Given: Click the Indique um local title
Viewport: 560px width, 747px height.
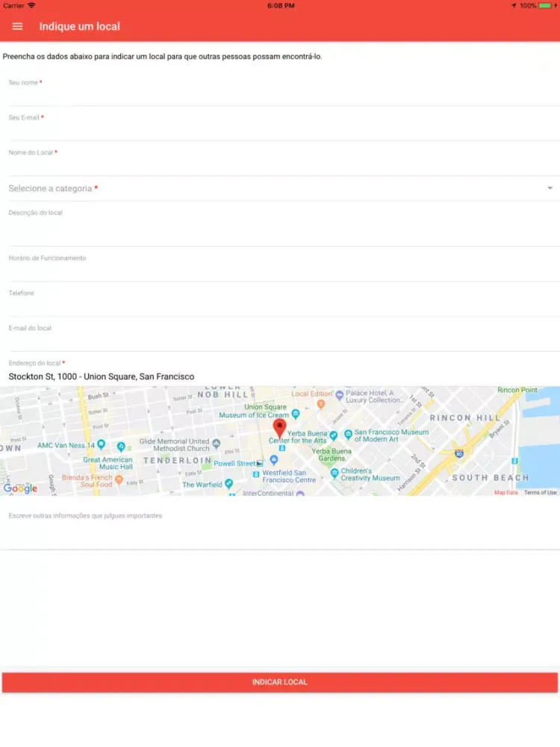Looking at the screenshot, I should pos(80,27).
